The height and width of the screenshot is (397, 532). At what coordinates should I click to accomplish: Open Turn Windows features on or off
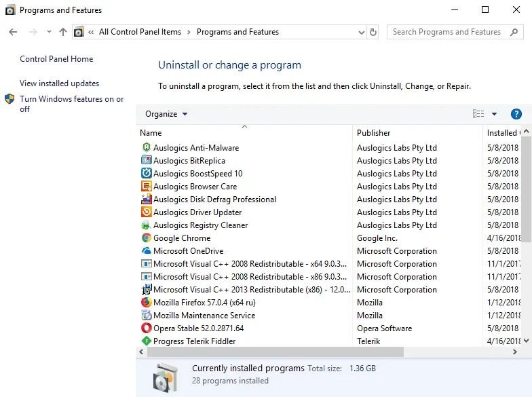pos(72,104)
